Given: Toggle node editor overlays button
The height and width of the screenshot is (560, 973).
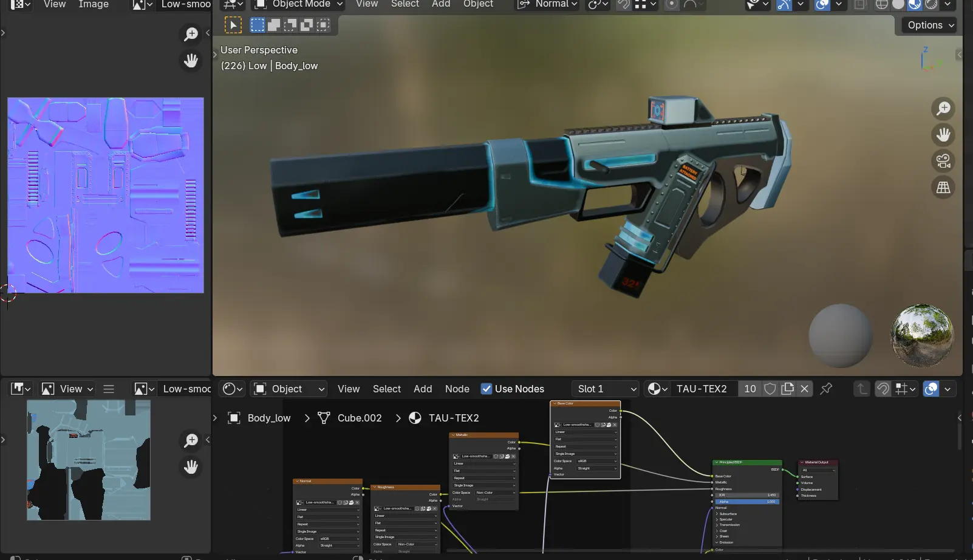Looking at the screenshot, I should 930,389.
